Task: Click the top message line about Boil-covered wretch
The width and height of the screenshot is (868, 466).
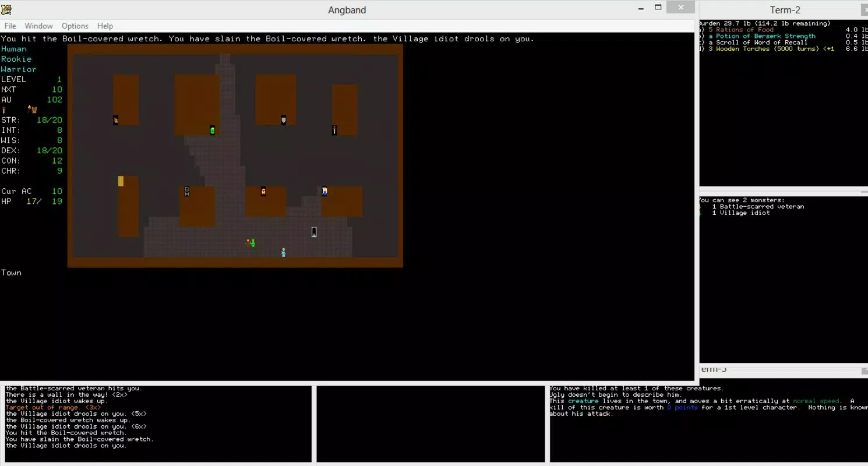Action: tap(267, 39)
